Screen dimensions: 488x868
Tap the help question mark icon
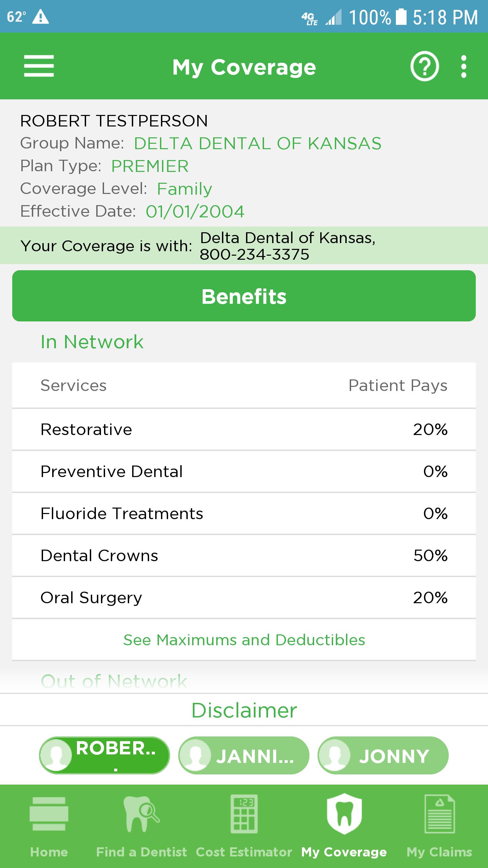(424, 66)
